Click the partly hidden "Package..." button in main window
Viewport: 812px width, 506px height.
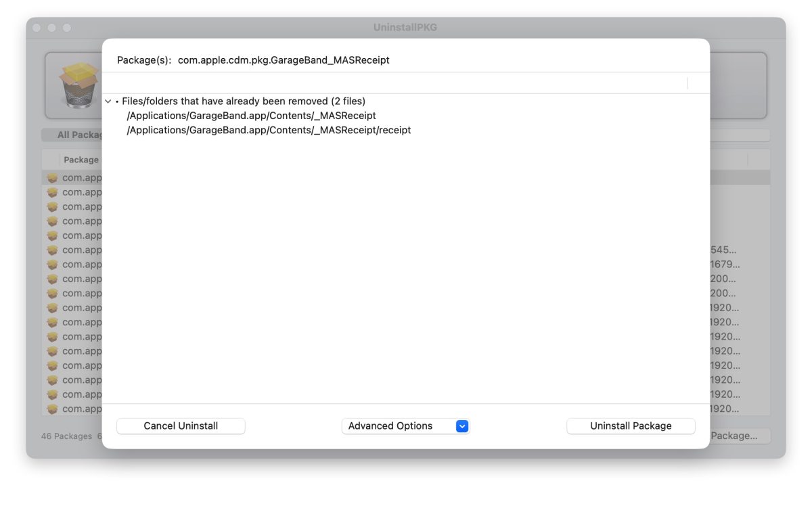click(740, 436)
